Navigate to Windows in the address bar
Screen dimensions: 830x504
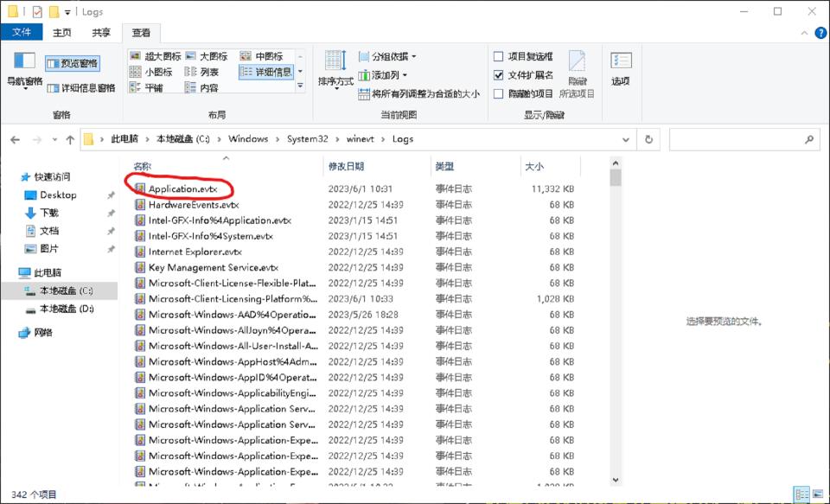coord(248,139)
